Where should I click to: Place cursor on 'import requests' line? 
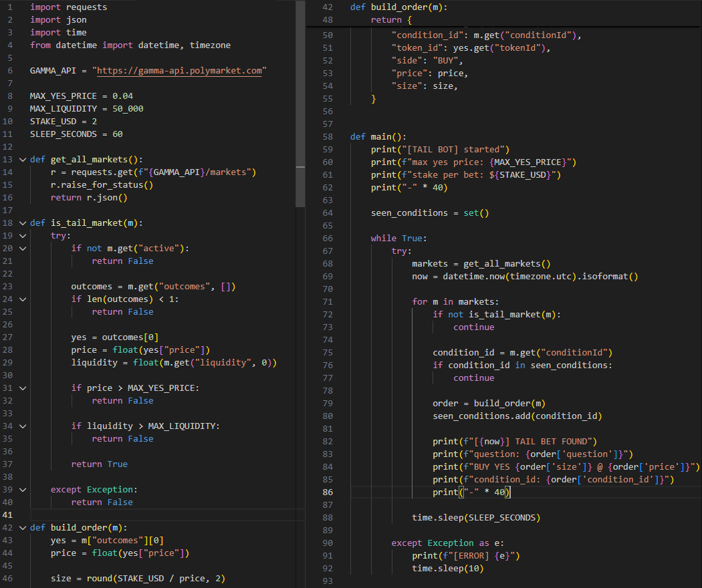click(68, 7)
